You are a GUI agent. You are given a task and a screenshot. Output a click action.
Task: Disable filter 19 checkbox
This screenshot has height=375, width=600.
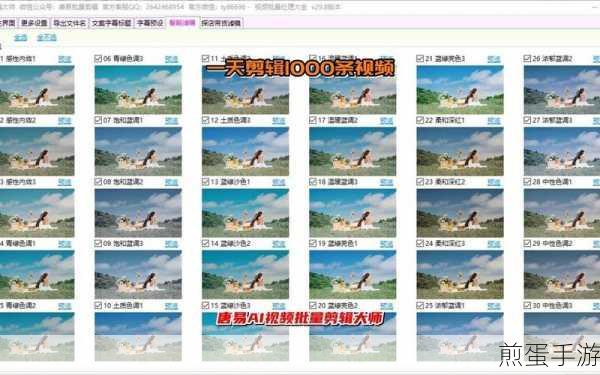point(313,243)
